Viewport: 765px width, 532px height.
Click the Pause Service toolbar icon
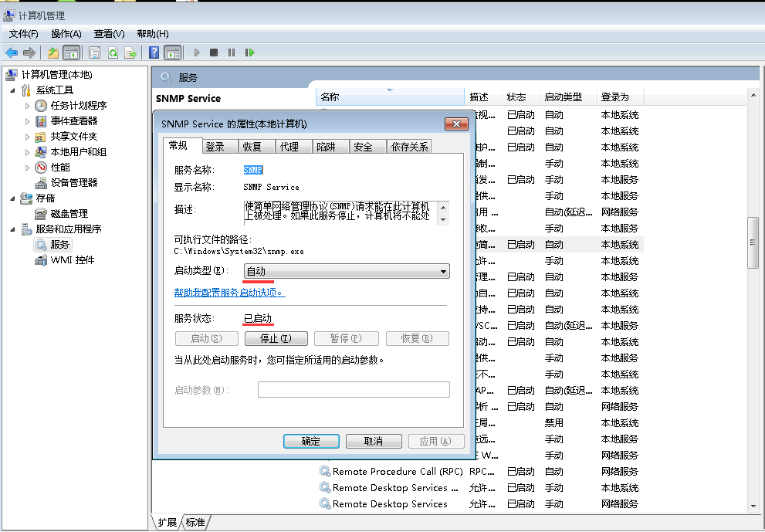click(x=232, y=53)
